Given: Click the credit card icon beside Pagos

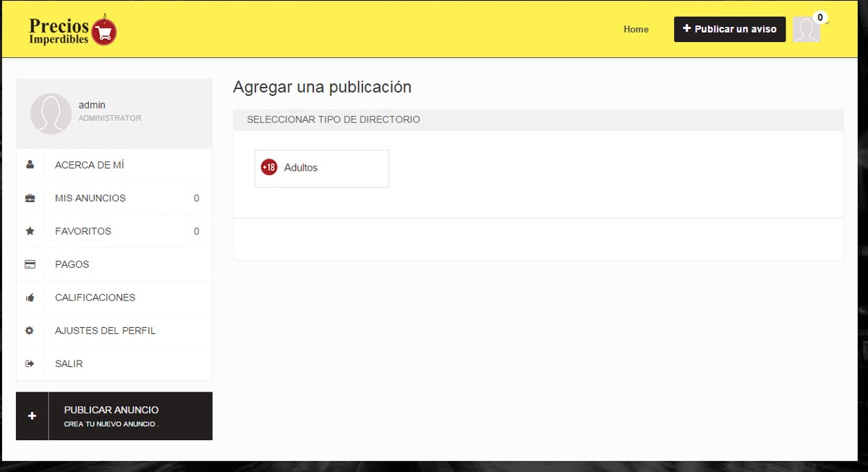Looking at the screenshot, I should 30,264.
